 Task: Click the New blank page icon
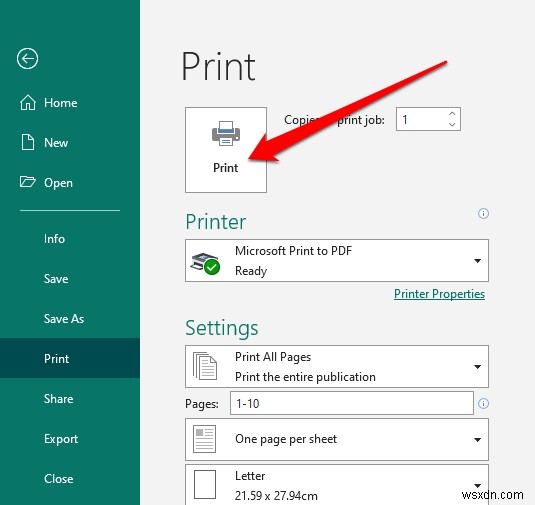28,142
